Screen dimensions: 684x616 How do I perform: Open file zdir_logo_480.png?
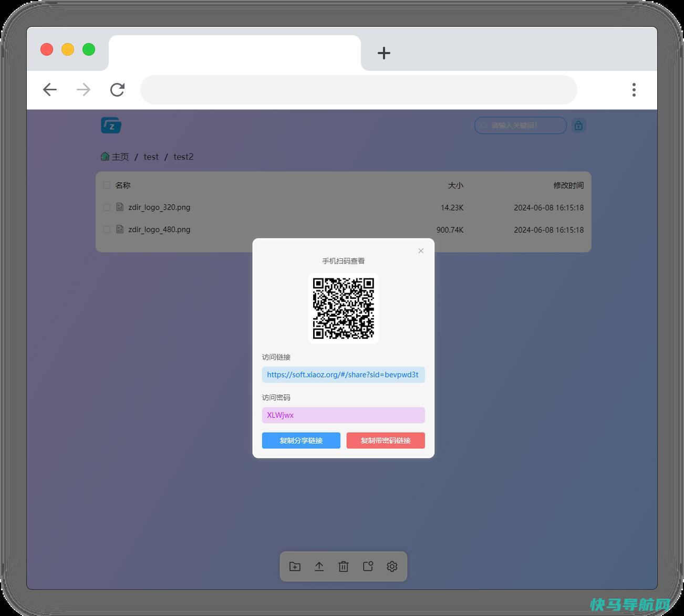(159, 229)
